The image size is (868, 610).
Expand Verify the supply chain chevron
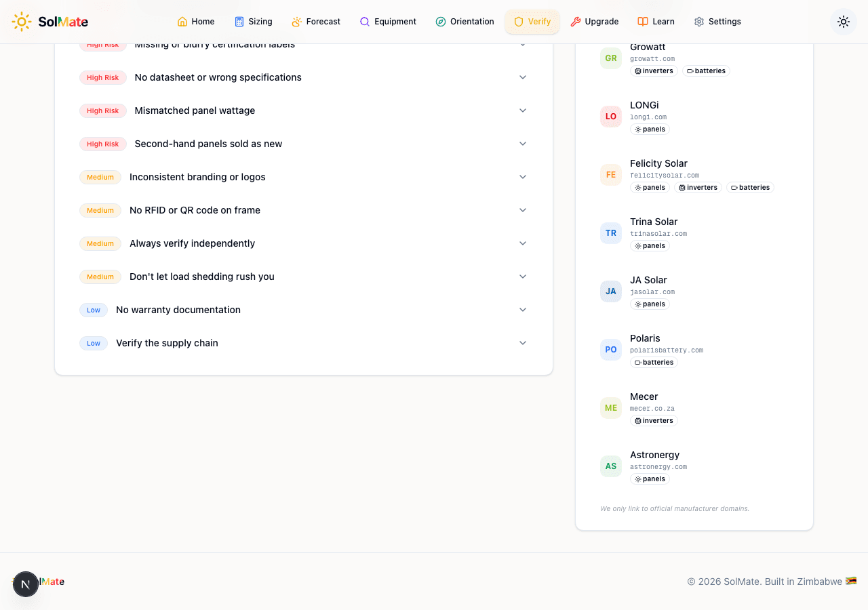(523, 343)
